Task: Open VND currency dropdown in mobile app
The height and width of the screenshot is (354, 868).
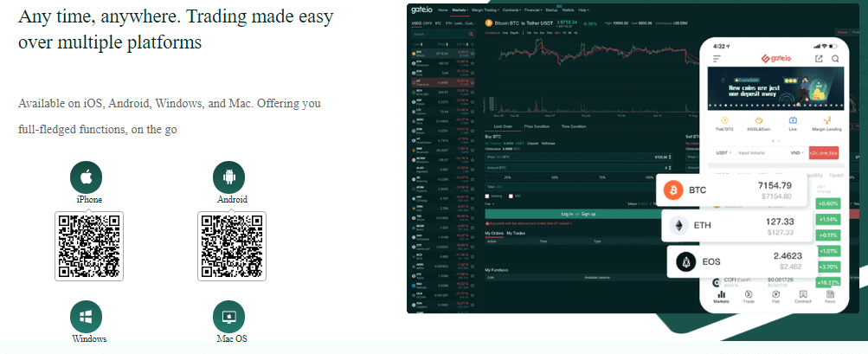Action: point(797,152)
